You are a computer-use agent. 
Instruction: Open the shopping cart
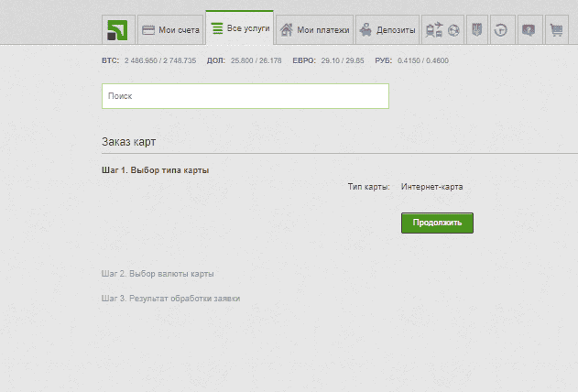point(555,30)
